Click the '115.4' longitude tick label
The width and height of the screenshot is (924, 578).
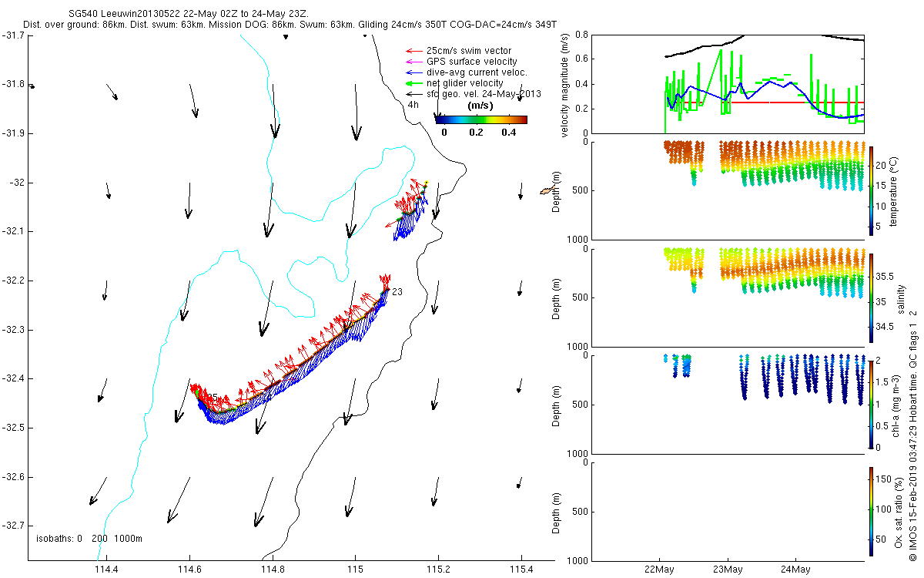521,570
